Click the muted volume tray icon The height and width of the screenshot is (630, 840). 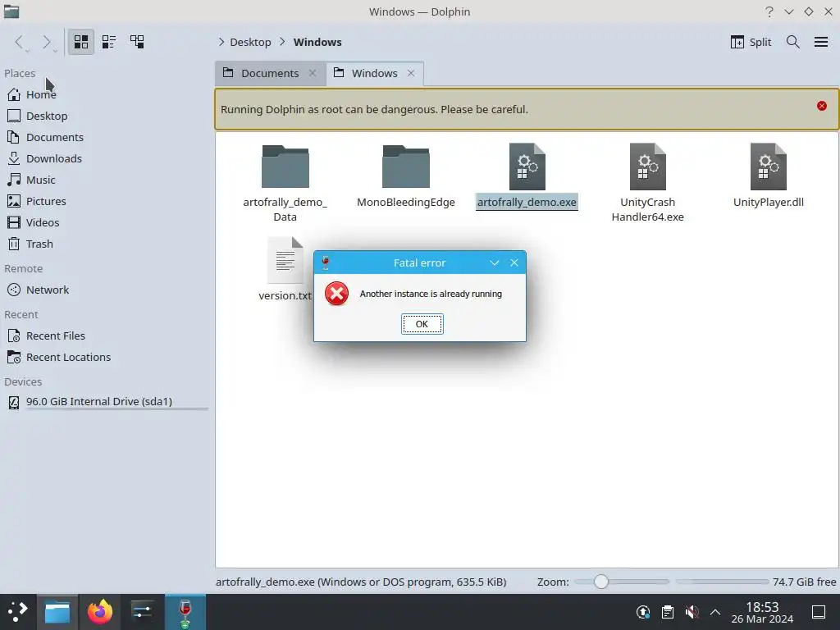click(692, 612)
